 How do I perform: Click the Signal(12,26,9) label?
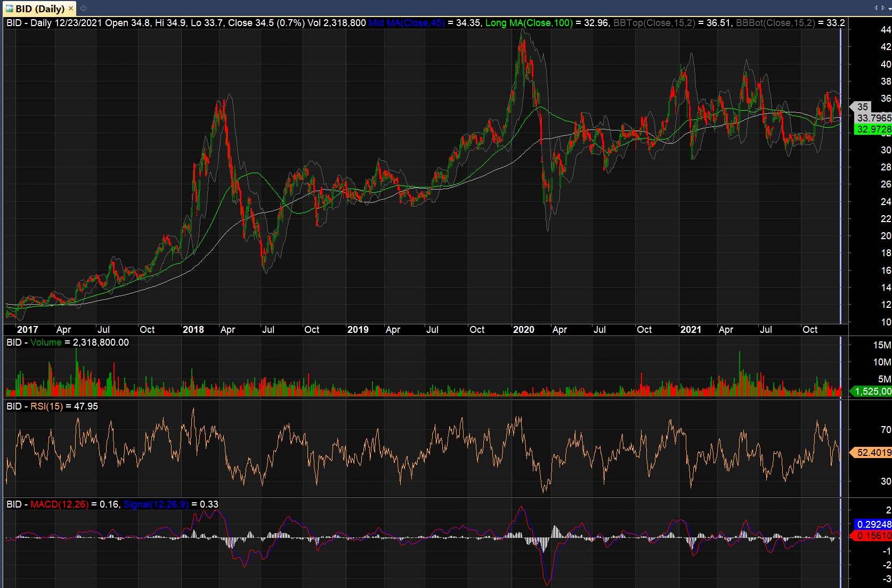156,504
